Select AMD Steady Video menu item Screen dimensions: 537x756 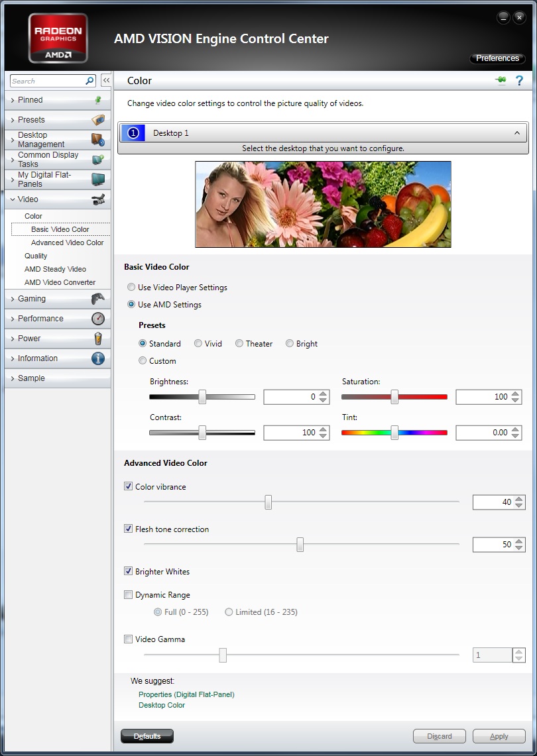[x=55, y=269]
